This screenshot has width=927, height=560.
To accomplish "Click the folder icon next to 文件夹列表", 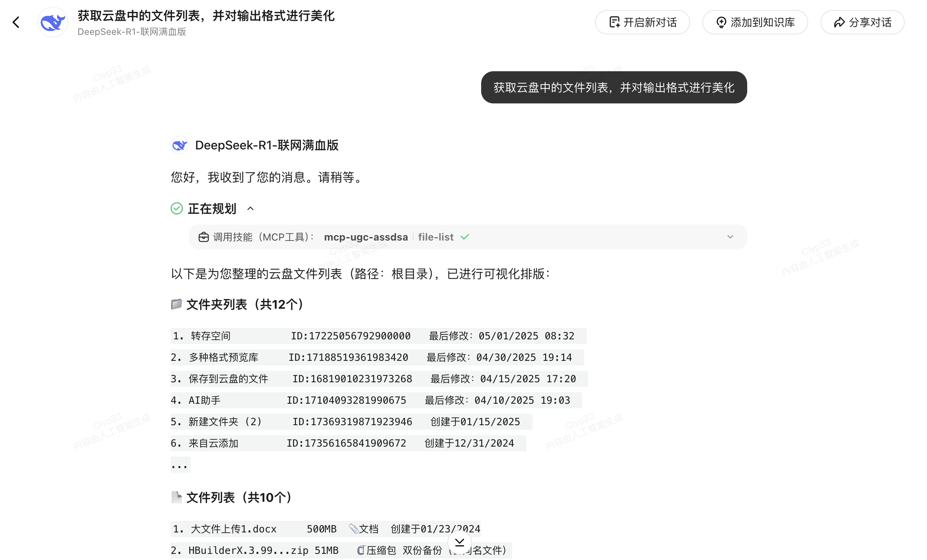I will [x=176, y=304].
